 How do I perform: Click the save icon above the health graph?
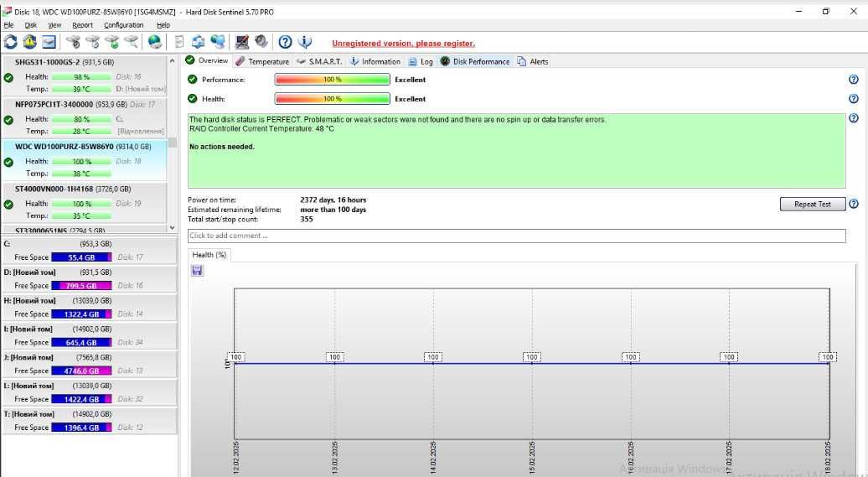tap(197, 270)
